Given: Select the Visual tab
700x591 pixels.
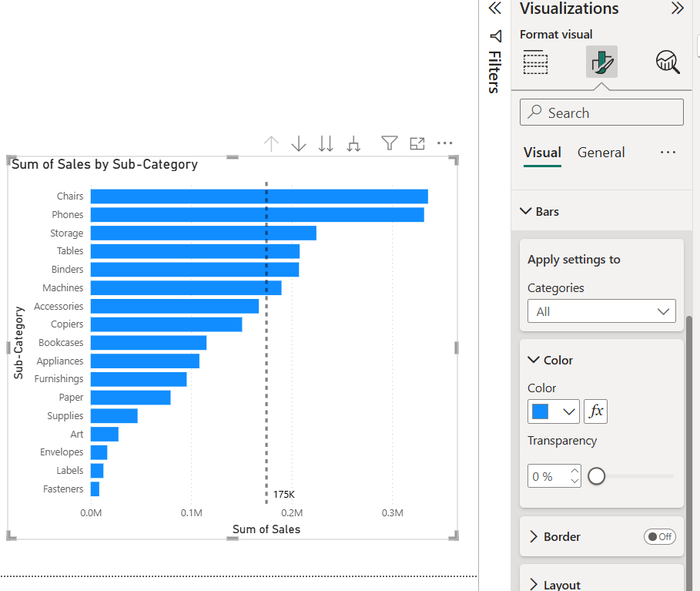Looking at the screenshot, I should pos(542,153).
